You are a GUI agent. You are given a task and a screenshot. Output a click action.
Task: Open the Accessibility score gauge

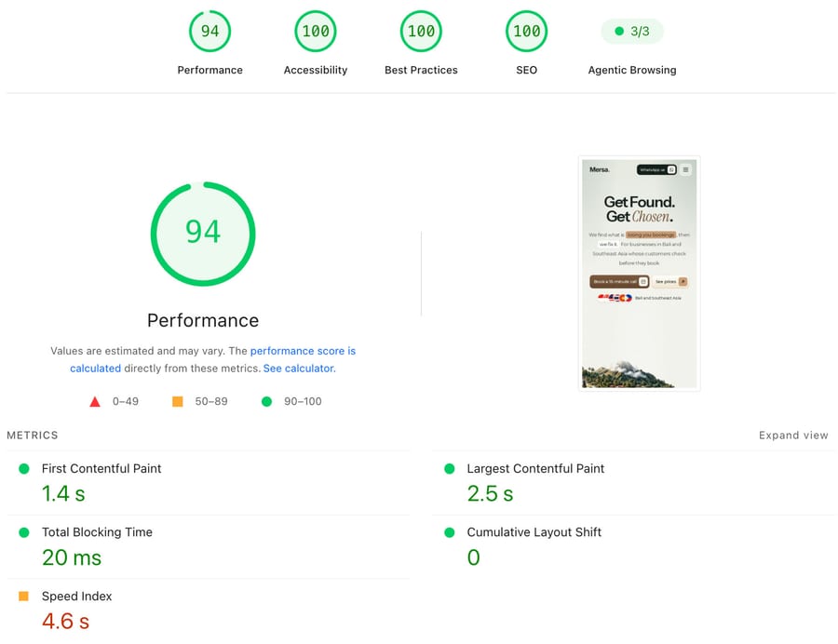[316, 31]
